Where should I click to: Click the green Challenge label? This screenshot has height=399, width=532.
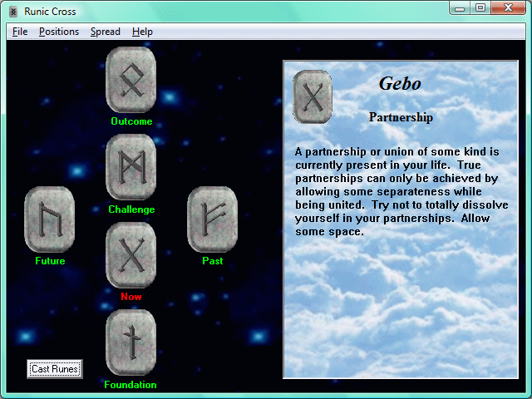click(131, 209)
